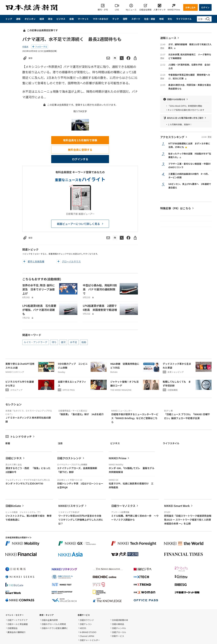
Task: Open the LIVE video icon
Action: coord(117,7)
